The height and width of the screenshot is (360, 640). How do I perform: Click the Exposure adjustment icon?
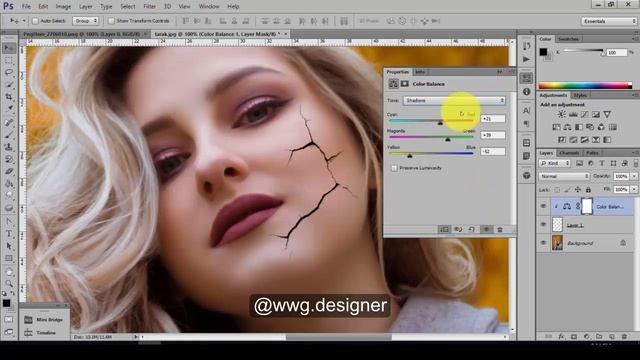point(596,114)
